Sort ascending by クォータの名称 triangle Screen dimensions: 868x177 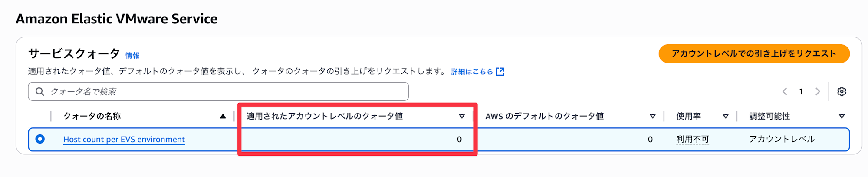(x=223, y=116)
